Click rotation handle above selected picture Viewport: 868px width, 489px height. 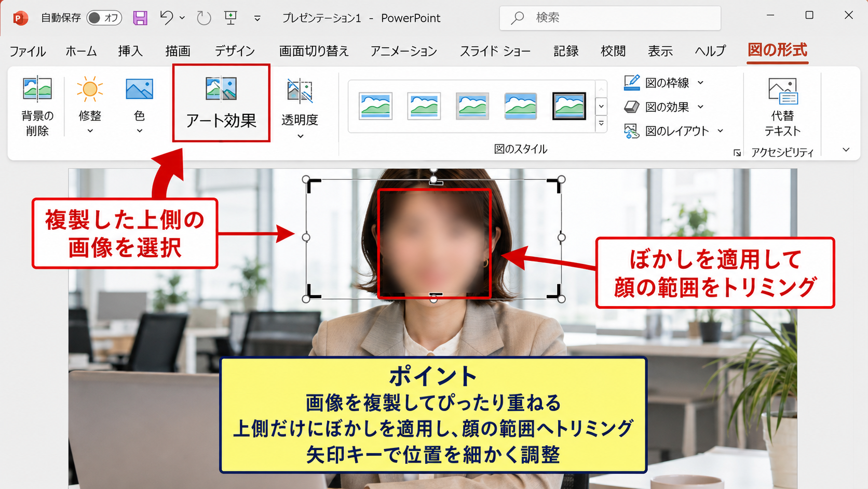(x=433, y=169)
